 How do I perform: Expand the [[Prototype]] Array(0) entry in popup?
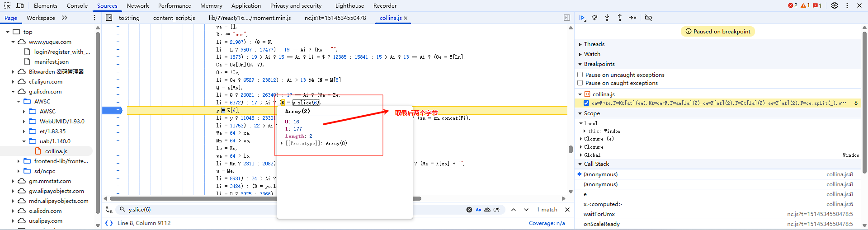click(282, 143)
